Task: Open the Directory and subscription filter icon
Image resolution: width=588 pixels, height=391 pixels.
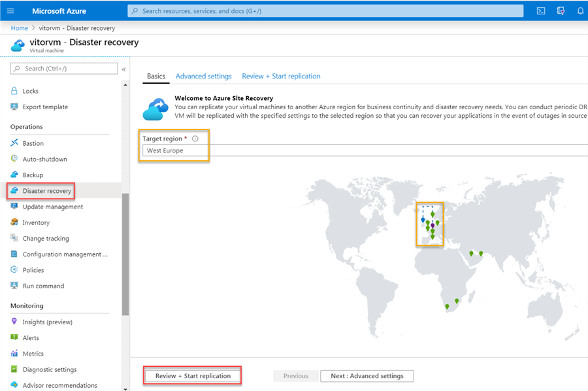Action: (561, 10)
